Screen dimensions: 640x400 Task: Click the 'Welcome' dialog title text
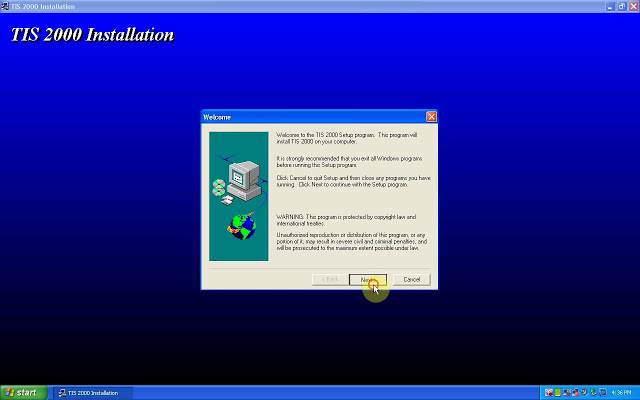click(x=217, y=117)
